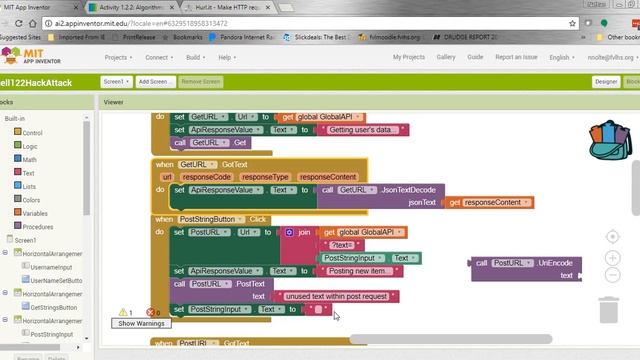Open the Guide link

point(475,57)
